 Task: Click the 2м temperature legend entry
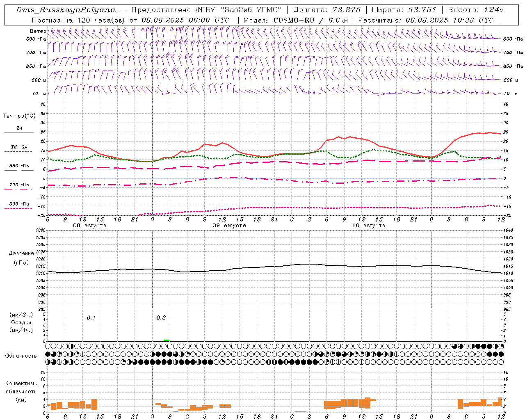19,128
